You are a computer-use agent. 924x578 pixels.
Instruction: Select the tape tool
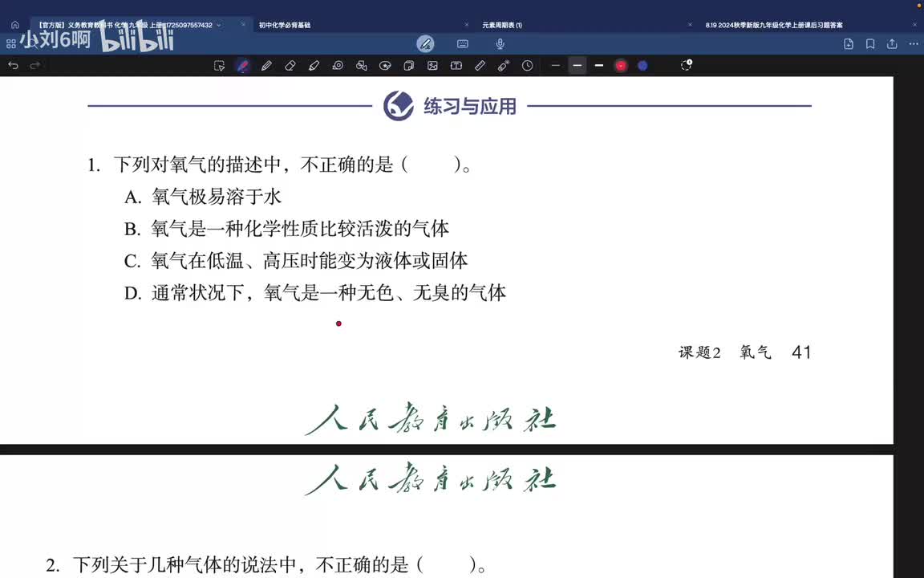338,66
